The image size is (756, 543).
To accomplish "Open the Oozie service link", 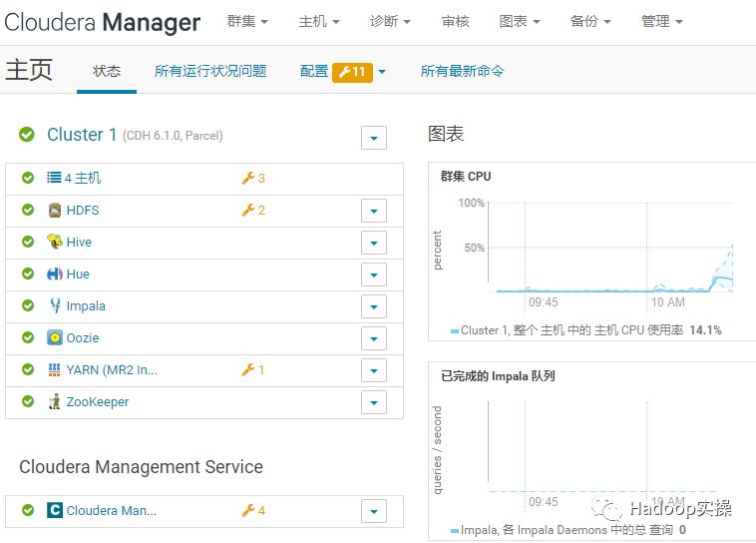I will (x=83, y=337).
